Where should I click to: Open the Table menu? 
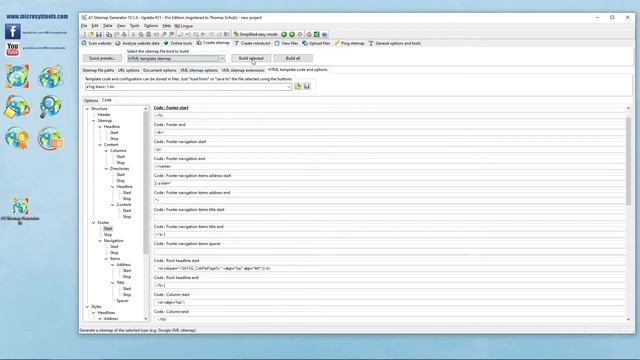pos(107,26)
